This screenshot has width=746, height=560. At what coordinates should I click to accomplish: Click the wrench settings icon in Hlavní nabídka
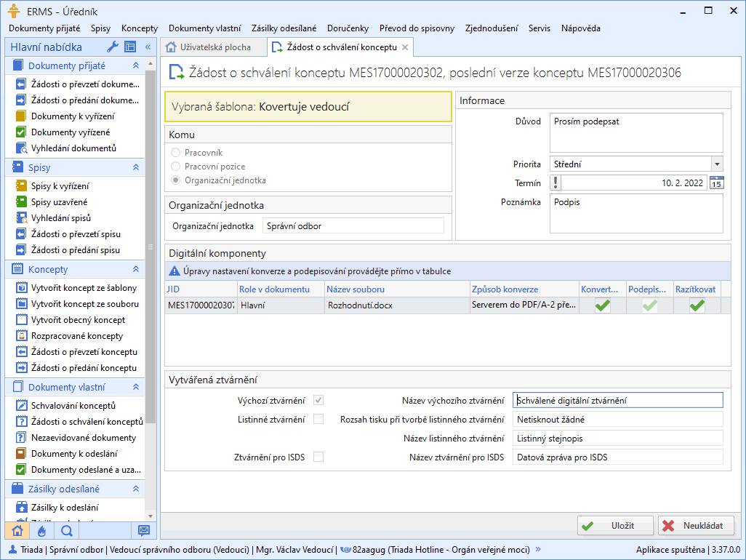pos(113,47)
